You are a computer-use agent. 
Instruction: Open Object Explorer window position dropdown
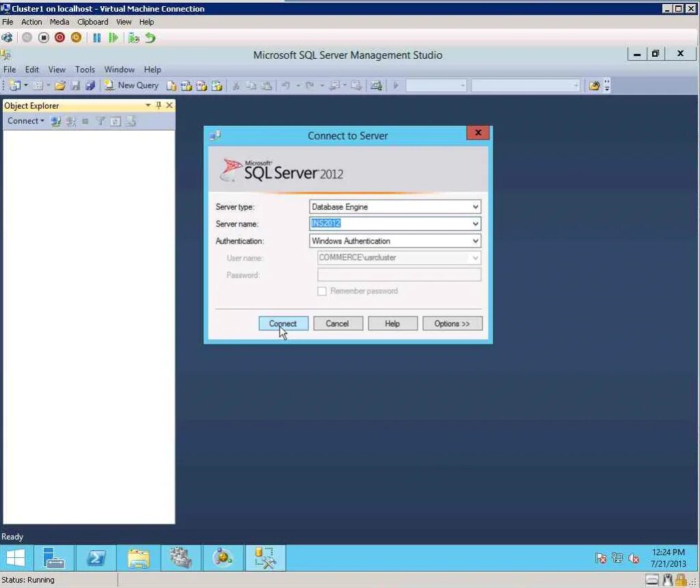[148, 105]
